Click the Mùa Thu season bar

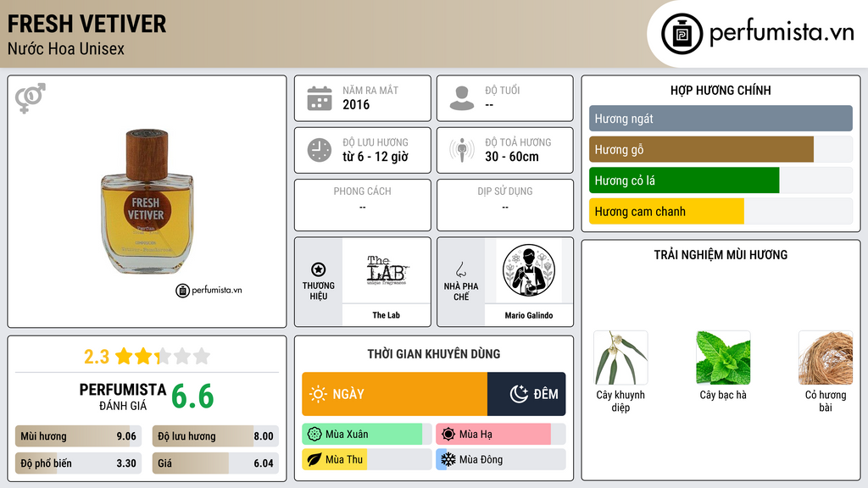pos(366,459)
